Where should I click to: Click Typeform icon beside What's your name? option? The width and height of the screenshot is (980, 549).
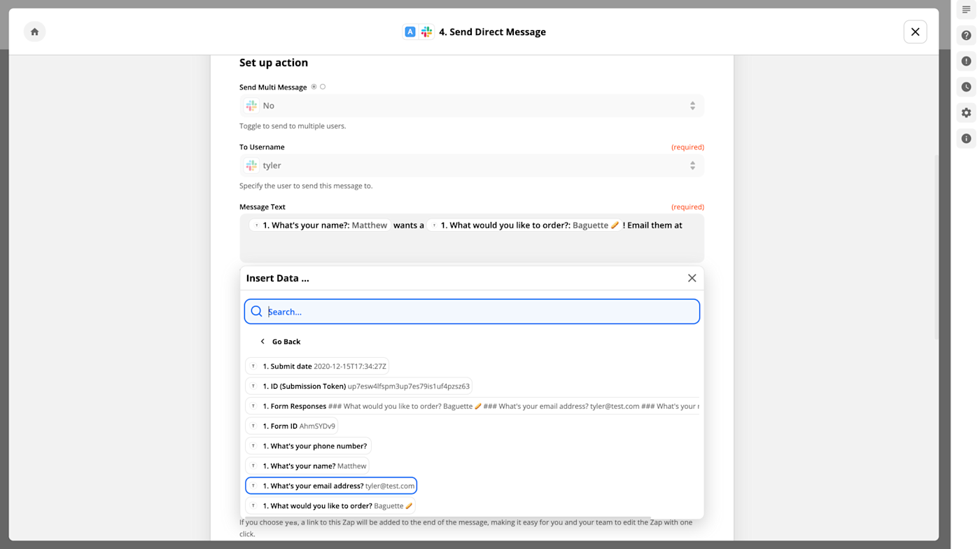click(253, 466)
